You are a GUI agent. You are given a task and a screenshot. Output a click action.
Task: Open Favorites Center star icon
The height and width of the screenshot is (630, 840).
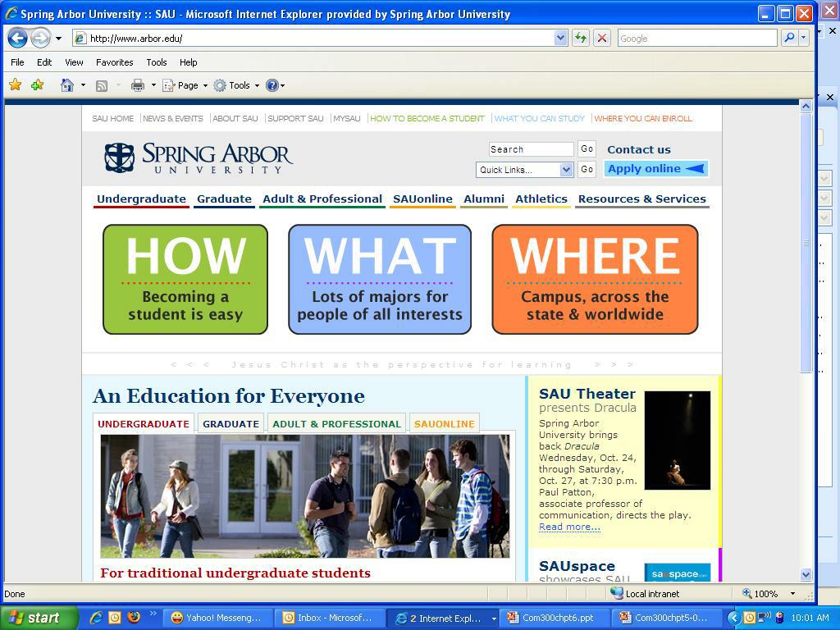15,84
